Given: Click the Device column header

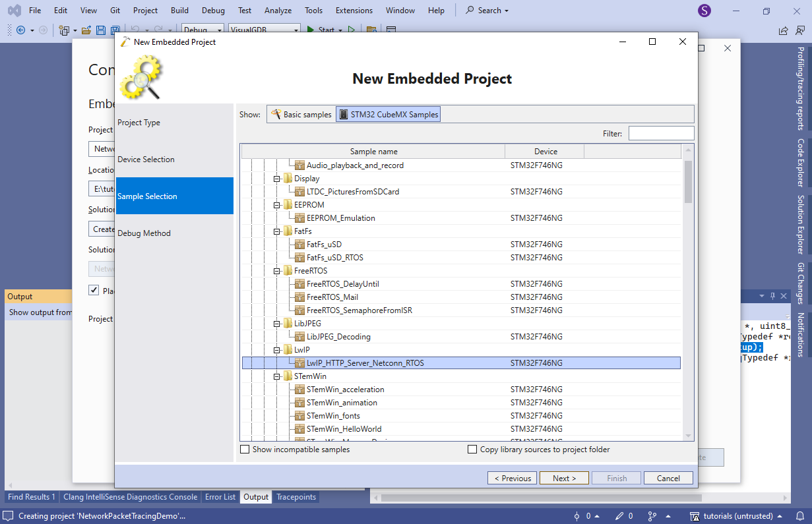Looking at the screenshot, I should [x=546, y=152].
